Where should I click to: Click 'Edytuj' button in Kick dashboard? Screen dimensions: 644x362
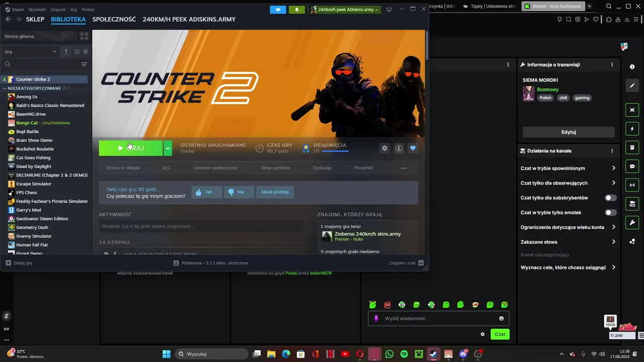569,132
